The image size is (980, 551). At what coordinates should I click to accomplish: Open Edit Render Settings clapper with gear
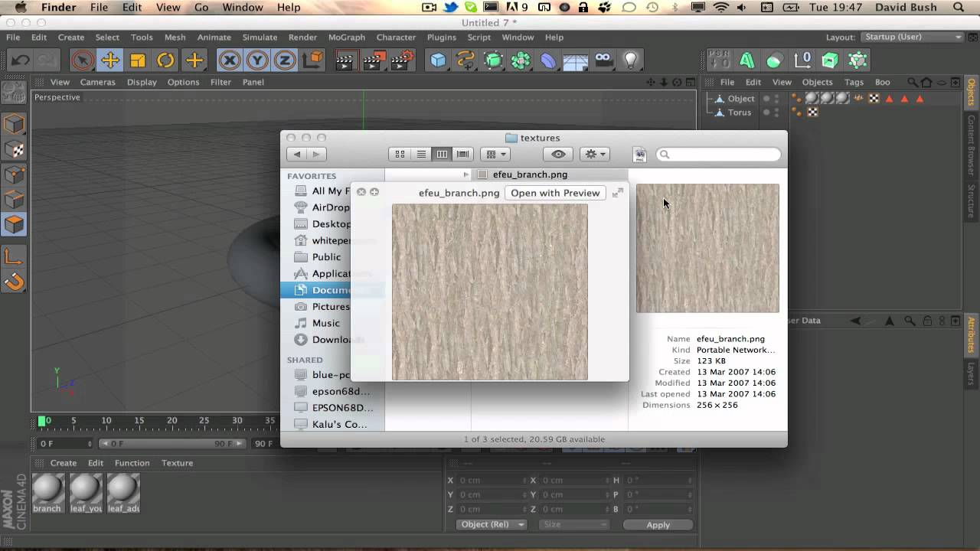(x=403, y=60)
